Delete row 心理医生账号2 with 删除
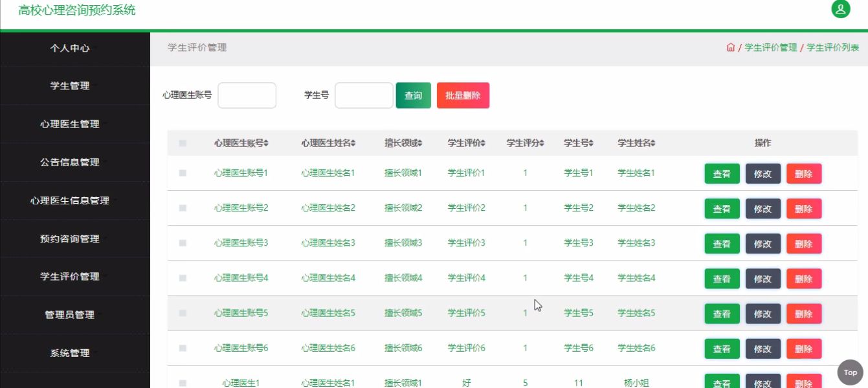This screenshot has height=388, width=868. (803, 209)
